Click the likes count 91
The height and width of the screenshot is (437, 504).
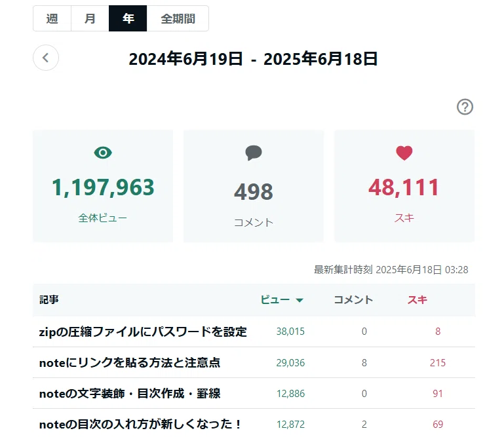[438, 394]
